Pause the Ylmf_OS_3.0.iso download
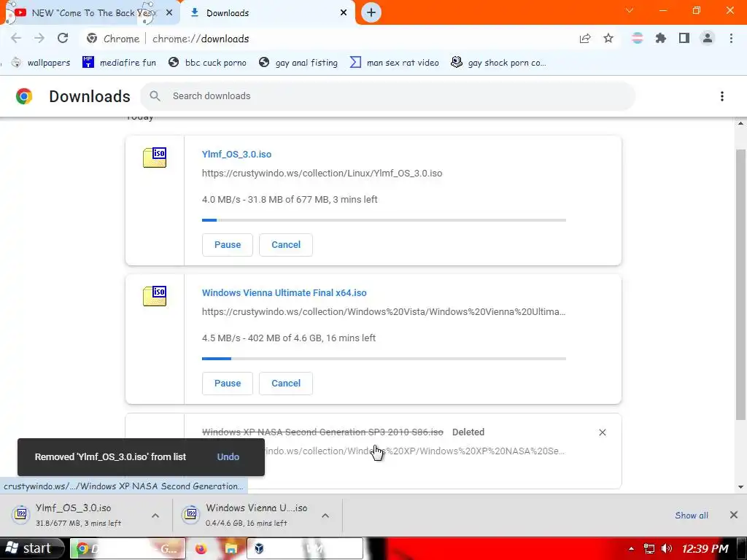747x560 pixels. tap(228, 245)
